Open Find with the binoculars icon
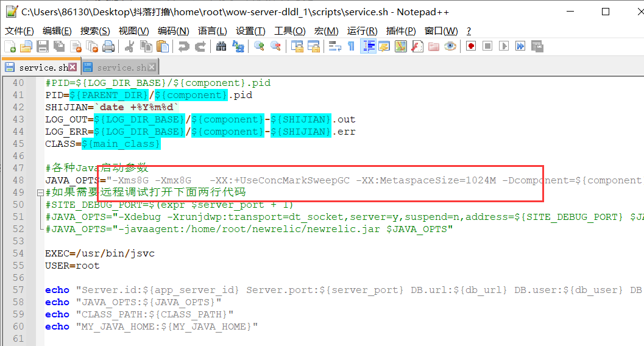Viewport: 644px width, 346px height. point(221,46)
